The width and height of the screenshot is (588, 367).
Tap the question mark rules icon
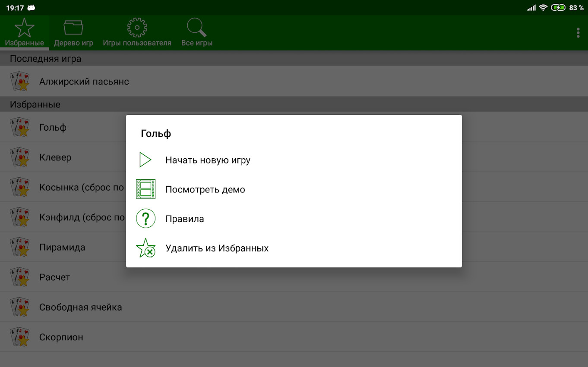pyautogui.click(x=145, y=219)
